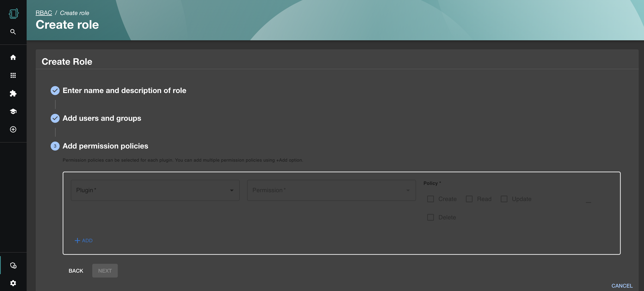This screenshot has width=644, height=291.
Task: Go to the 'Enter name and description of role' step
Action: point(124,91)
